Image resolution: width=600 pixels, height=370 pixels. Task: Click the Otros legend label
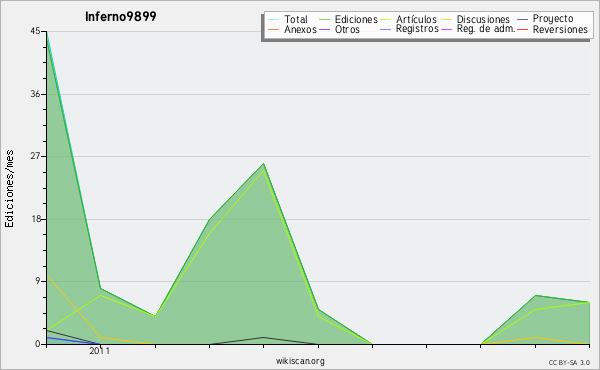coord(347,29)
